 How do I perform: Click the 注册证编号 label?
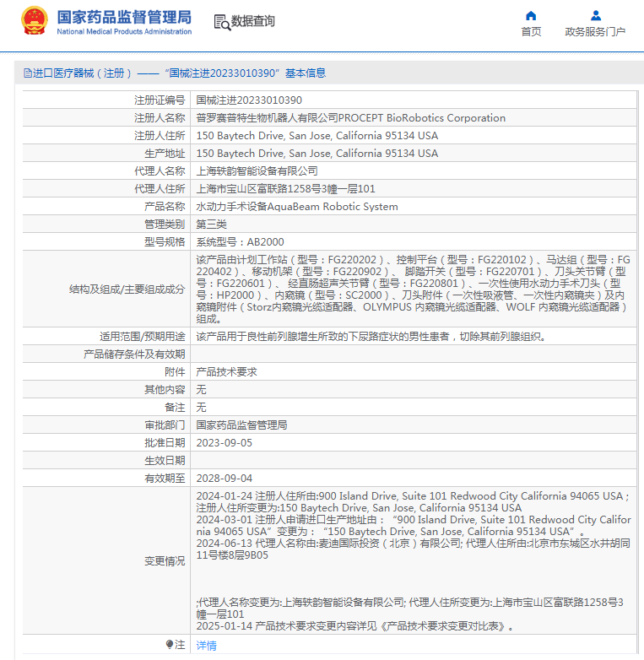160,100
